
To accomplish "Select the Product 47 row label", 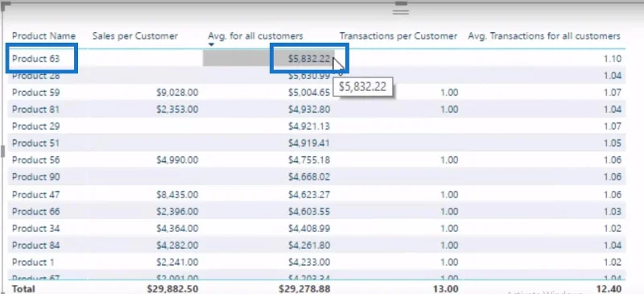I will point(35,194).
